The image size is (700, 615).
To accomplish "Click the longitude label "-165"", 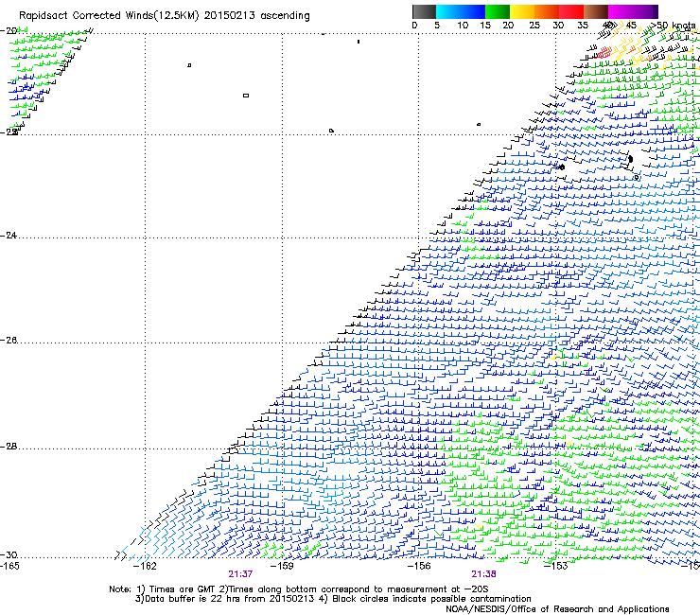I will pyautogui.click(x=9, y=567).
